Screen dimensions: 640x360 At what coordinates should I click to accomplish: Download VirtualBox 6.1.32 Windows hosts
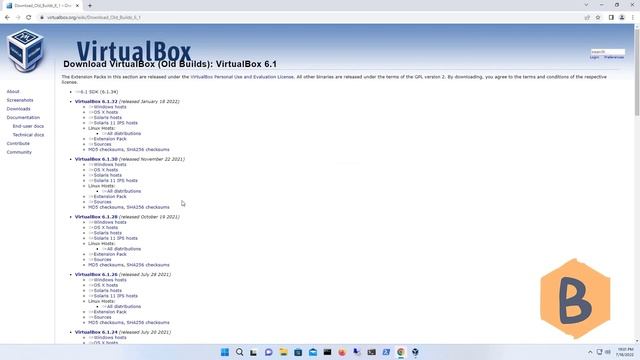[107, 107]
